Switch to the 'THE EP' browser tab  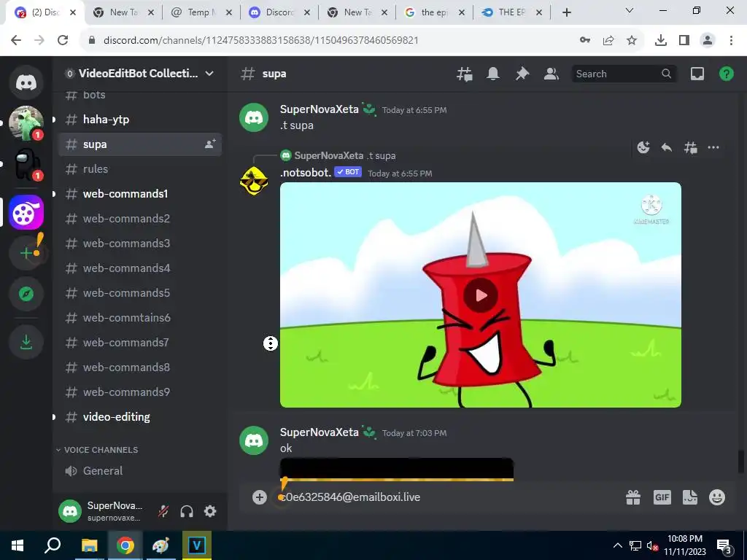tap(512, 12)
